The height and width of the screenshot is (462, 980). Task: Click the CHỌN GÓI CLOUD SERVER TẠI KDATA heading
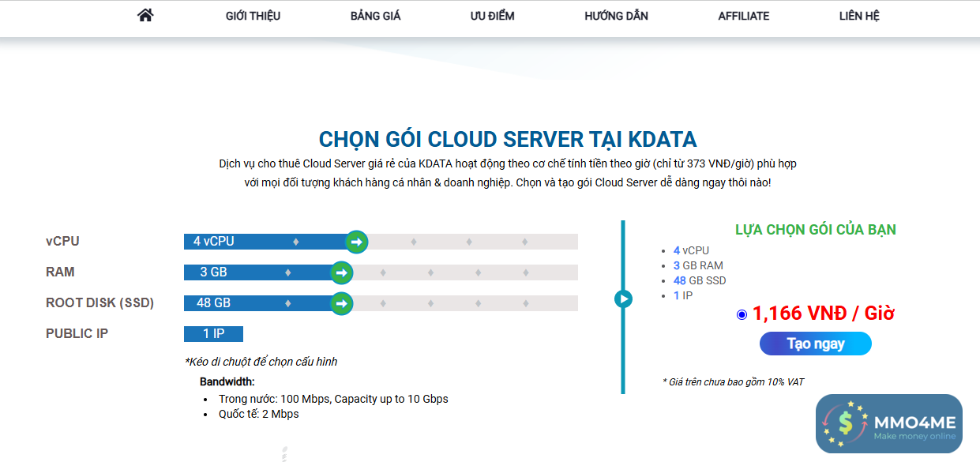pos(508,140)
